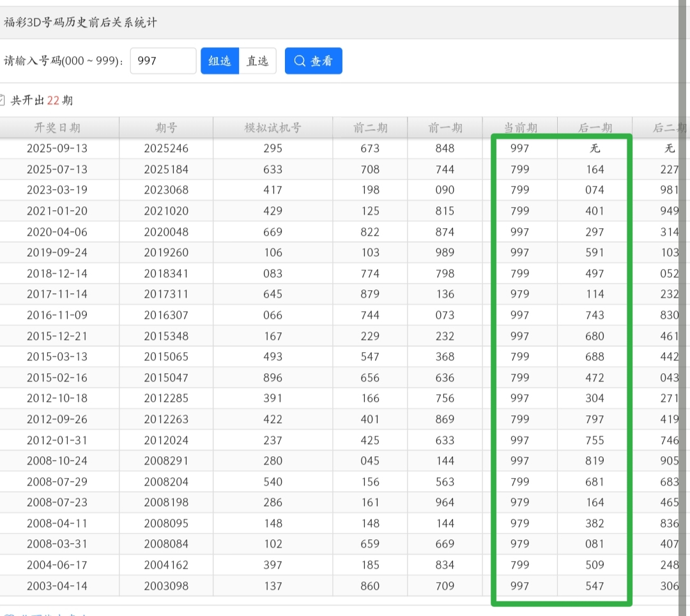The height and width of the screenshot is (616, 690).
Task: Click the magnifier icon in the 查看 button
Action: point(300,61)
